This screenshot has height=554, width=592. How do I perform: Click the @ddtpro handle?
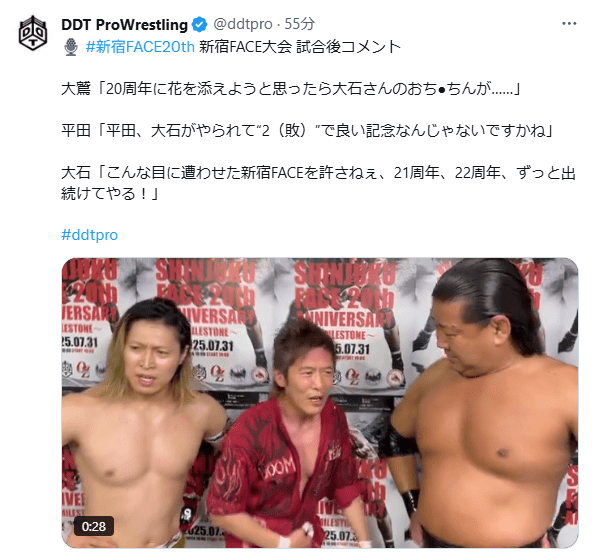pos(243,24)
